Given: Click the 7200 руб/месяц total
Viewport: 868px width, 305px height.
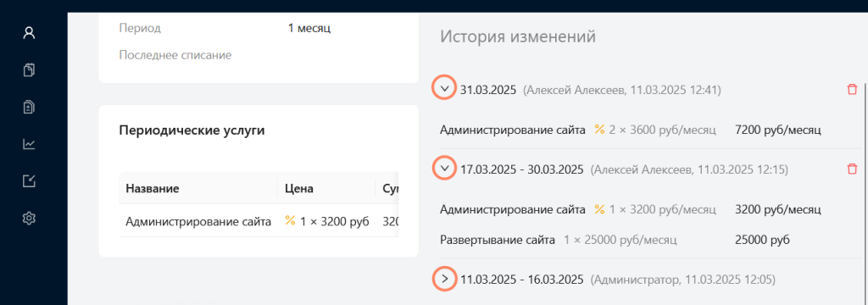Looking at the screenshot, I should pos(778,130).
